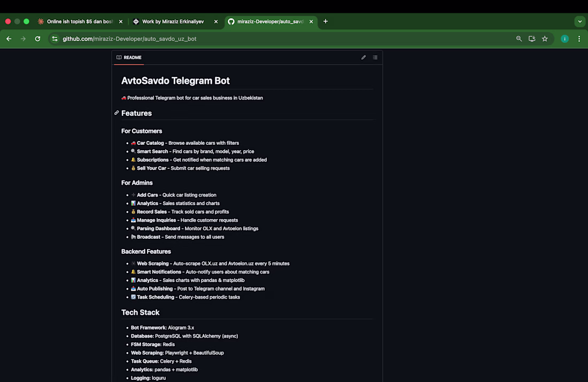Click the Task Queue: Celery + Redis line
This screenshot has height=382, width=588.
(161, 361)
